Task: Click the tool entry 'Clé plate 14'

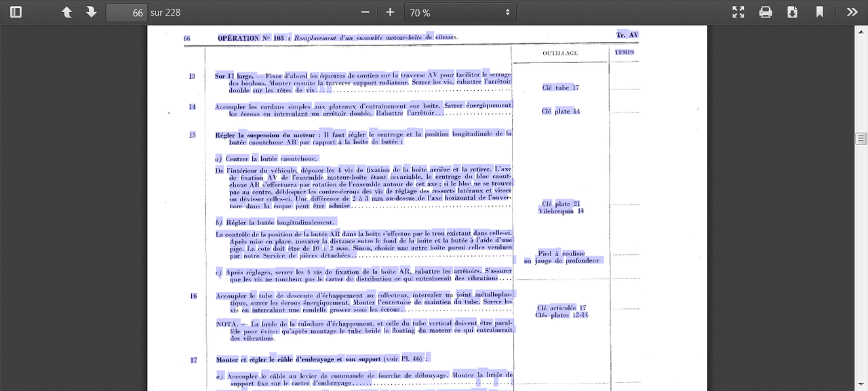Action: [x=560, y=111]
